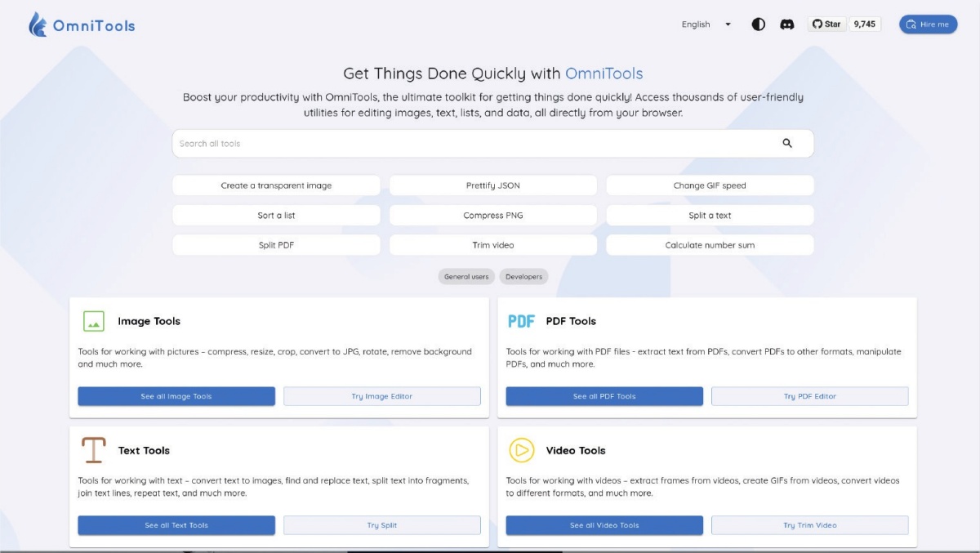The width and height of the screenshot is (980, 553).
Task: Click the Image Tools picture icon
Action: coord(94,321)
